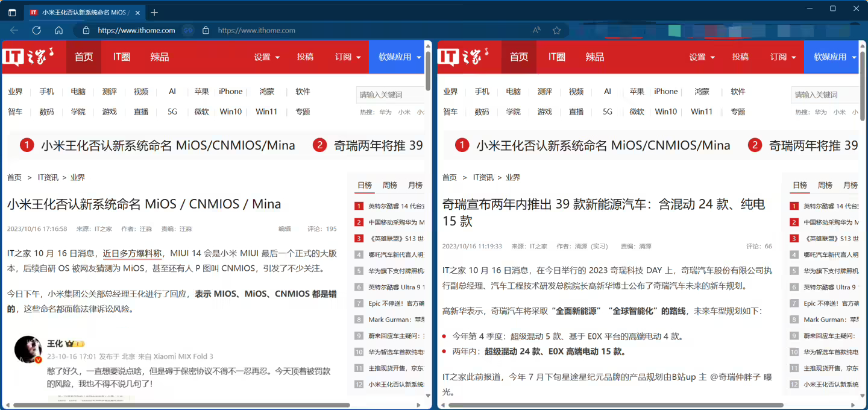Screen dimensions: 868x410
Task: Open ranking item 4 哪吒汽车 in left pane
Action: 396,254
